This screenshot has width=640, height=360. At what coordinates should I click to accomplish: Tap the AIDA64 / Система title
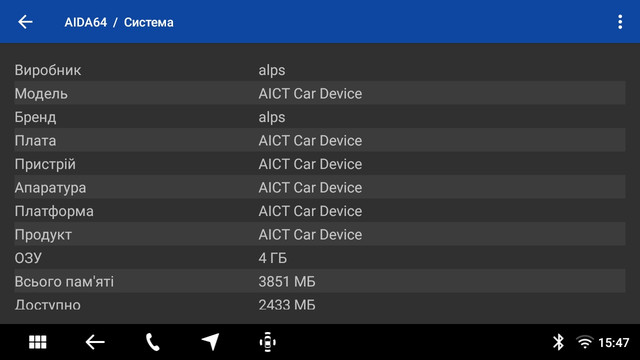point(119,22)
